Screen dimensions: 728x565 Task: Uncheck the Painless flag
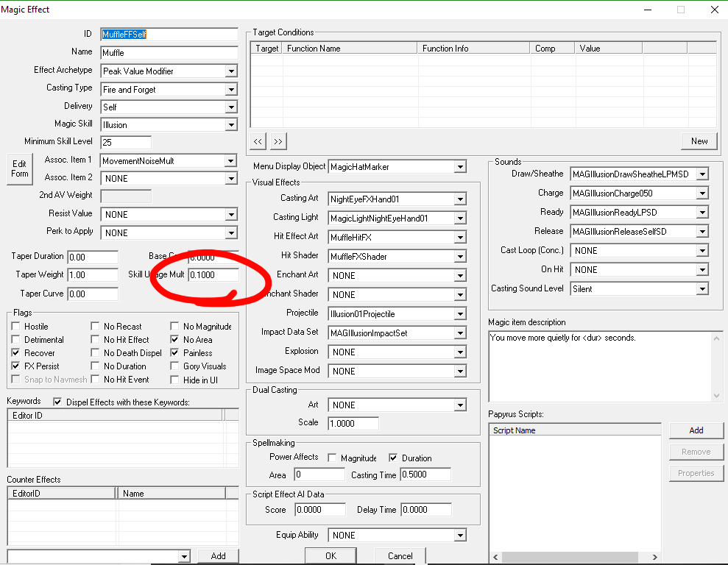point(175,353)
